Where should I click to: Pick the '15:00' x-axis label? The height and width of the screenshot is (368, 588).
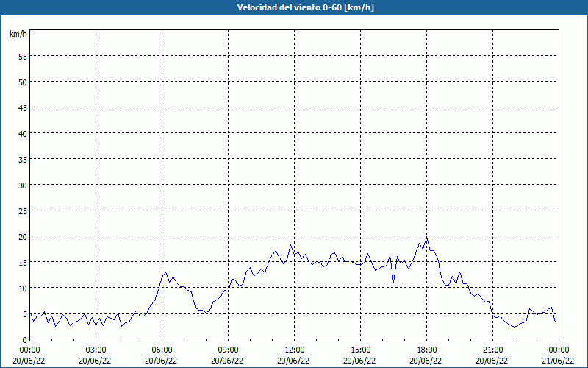[360, 350]
